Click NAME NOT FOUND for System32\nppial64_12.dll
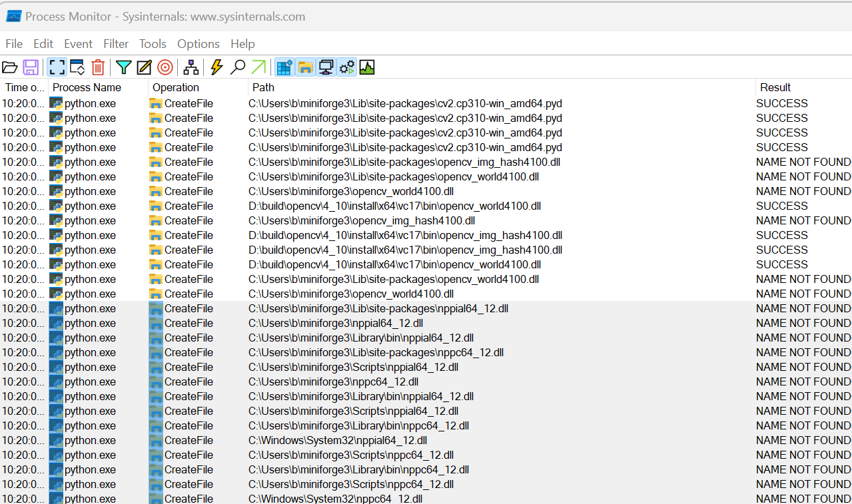The height and width of the screenshot is (504, 852). (x=803, y=440)
